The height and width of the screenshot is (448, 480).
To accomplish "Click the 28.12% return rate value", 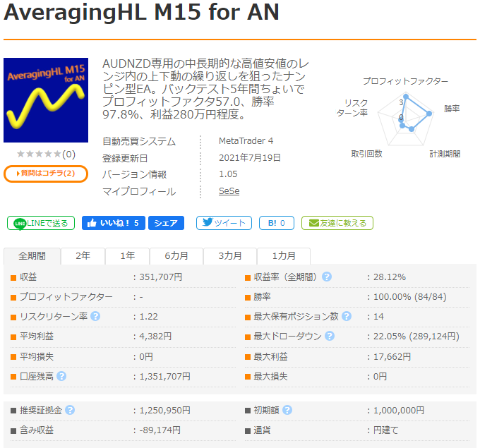I will click(390, 277).
